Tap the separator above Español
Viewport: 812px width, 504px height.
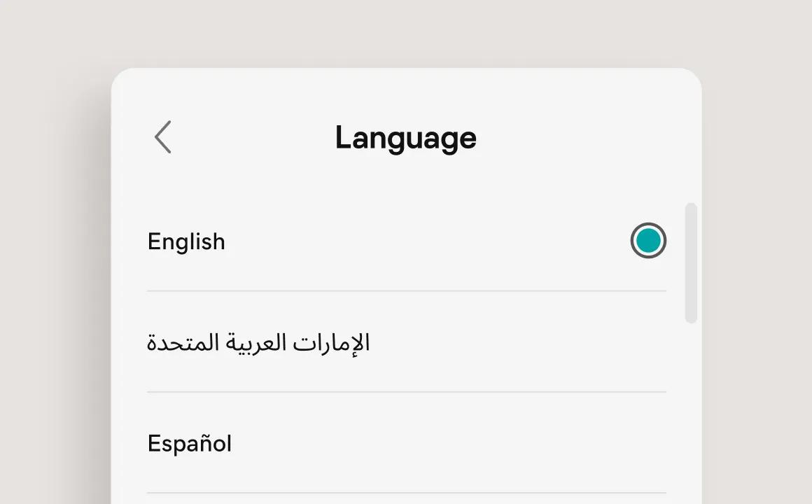(406, 389)
